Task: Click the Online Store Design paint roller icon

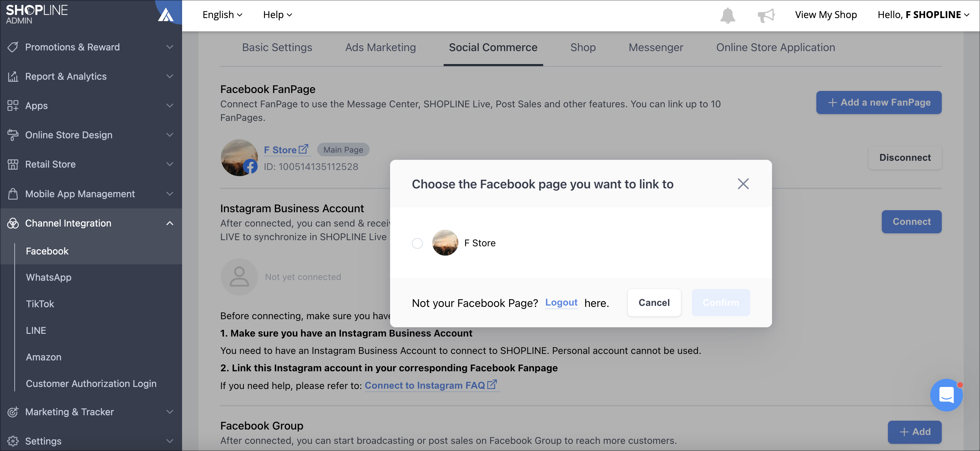Action: [x=13, y=135]
